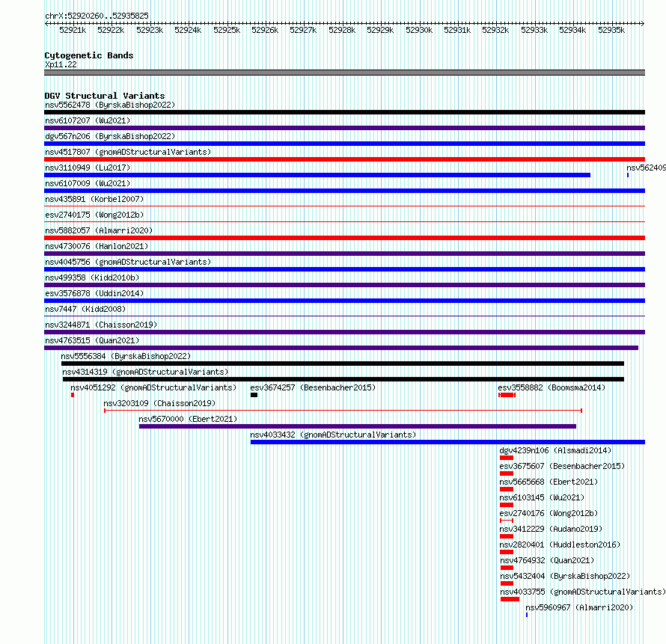This screenshot has height=644, width=666.
Task: Click the tiny blue marker under nsv5960967
Action: (527, 615)
